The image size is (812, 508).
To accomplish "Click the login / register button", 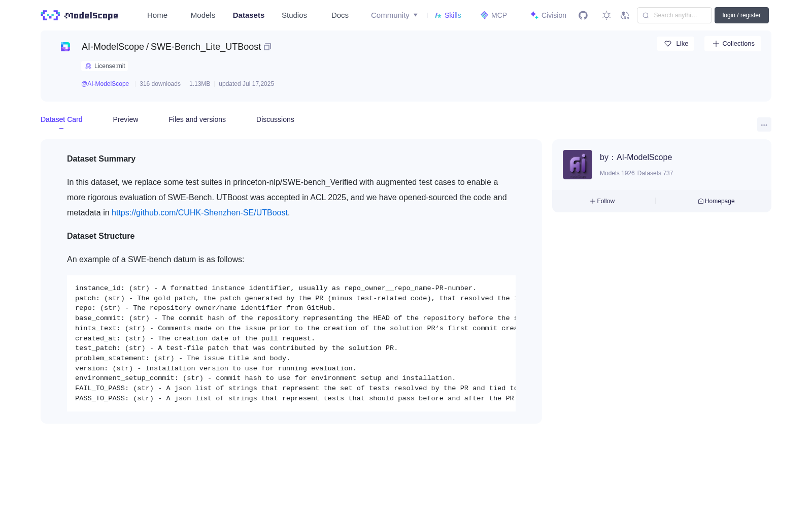I will (x=741, y=15).
